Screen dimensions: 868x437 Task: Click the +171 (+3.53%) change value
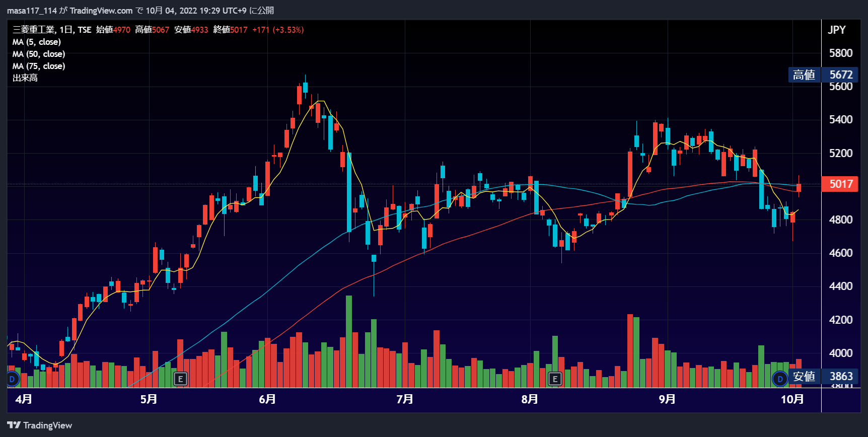(x=278, y=30)
